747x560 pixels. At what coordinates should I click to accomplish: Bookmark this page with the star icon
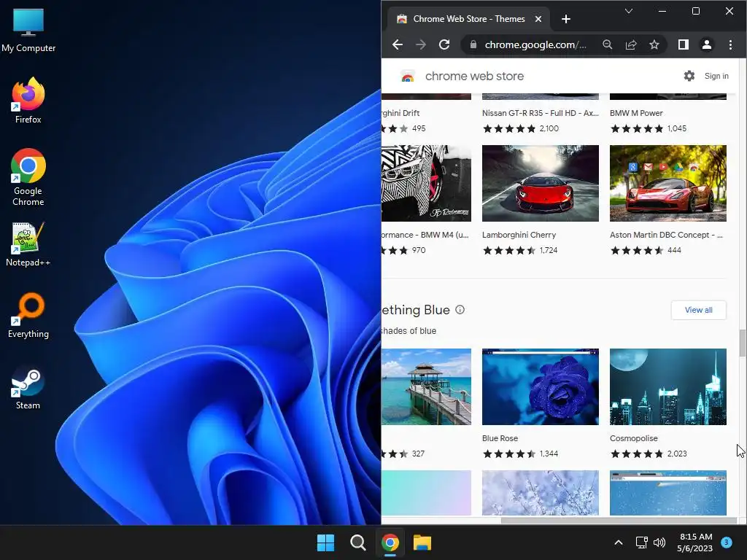tap(654, 44)
